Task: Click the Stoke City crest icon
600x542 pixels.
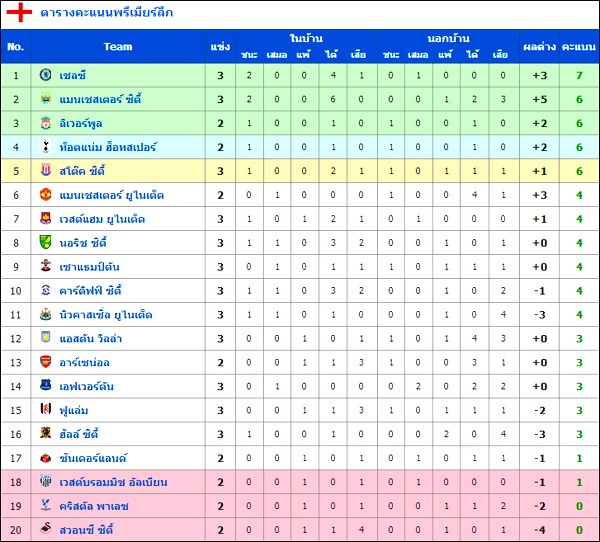Action: (46, 171)
